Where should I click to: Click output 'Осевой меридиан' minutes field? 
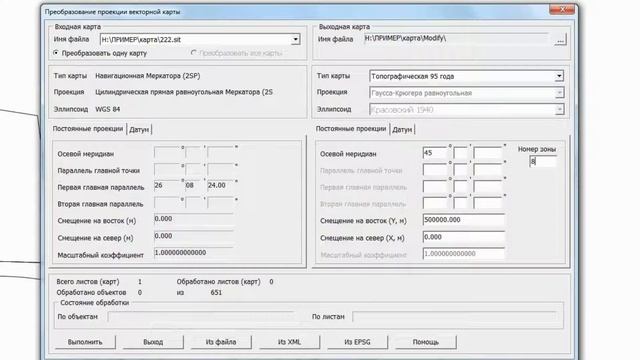tap(460, 153)
